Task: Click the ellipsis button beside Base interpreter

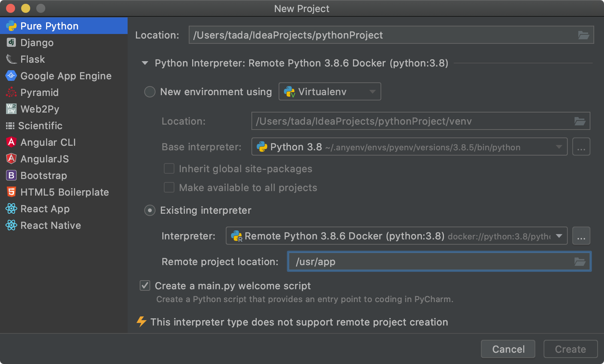Action: [581, 147]
